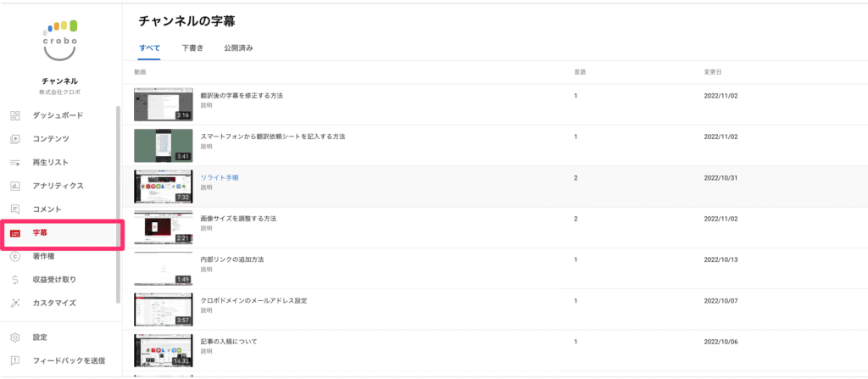Switch to the 公開済み (Published) tab

(x=238, y=47)
